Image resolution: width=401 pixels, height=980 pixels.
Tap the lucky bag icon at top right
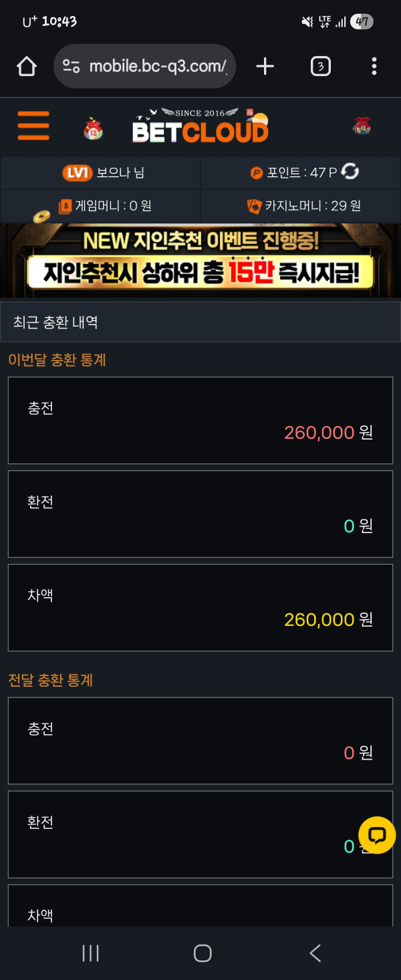(x=362, y=126)
